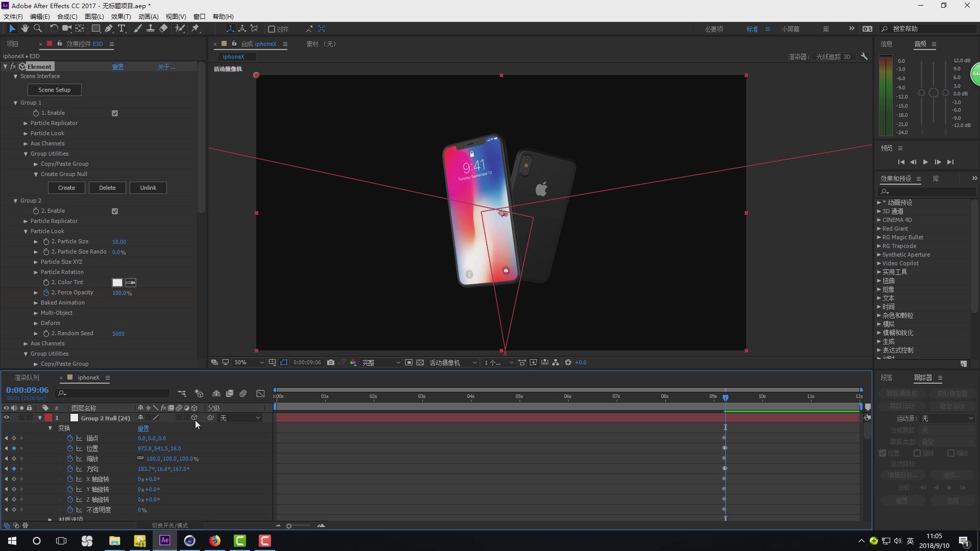Reset exposure in viewer footer
The width and height of the screenshot is (980, 551).
coord(568,362)
